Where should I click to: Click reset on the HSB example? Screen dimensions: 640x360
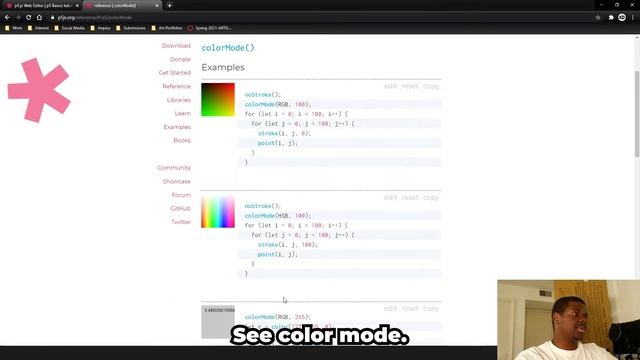410,198
